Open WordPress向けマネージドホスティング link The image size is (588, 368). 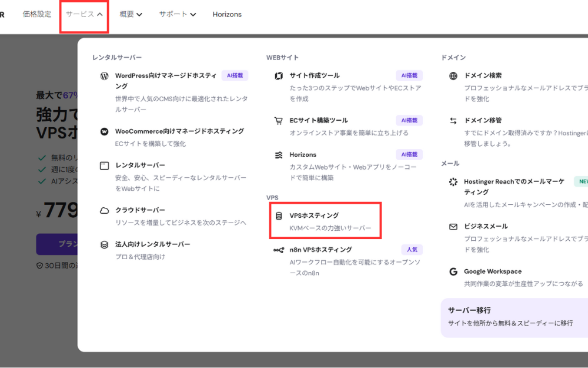[x=166, y=81]
